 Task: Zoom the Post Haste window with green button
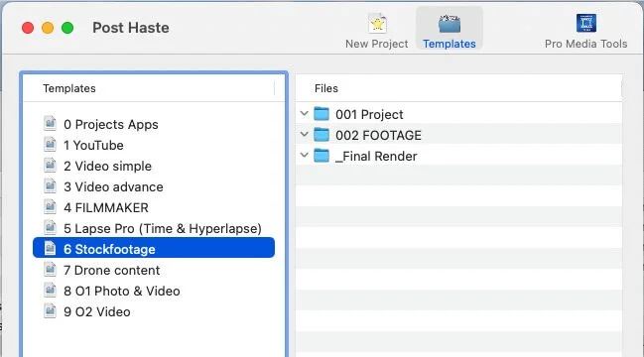[67, 28]
